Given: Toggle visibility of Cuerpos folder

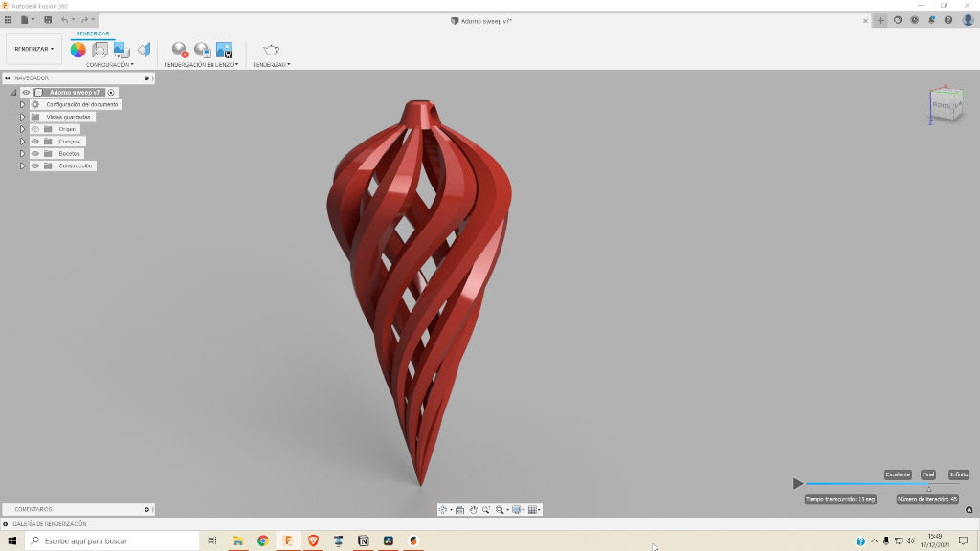Looking at the screenshot, I should tap(35, 142).
